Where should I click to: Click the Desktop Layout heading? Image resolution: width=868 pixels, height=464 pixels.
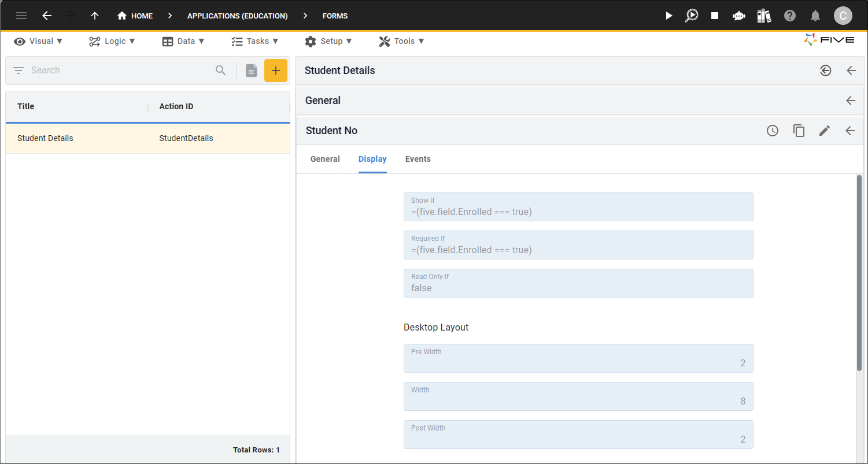coord(436,327)
